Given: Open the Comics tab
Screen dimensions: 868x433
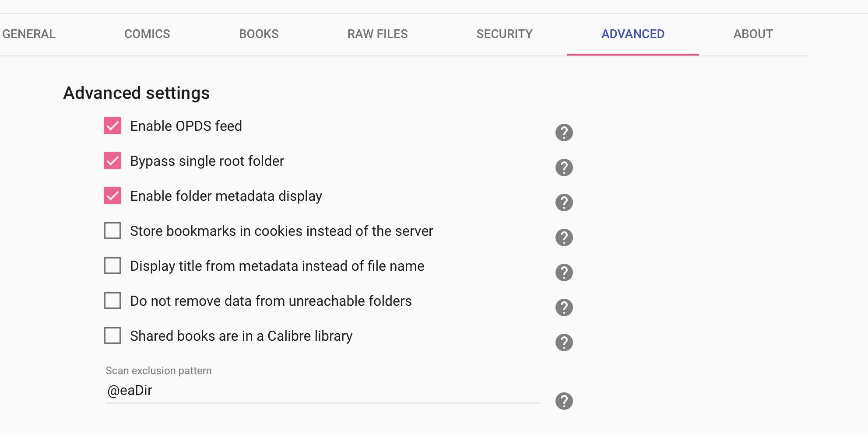Looking at the screenshot, I should [147, 34].
